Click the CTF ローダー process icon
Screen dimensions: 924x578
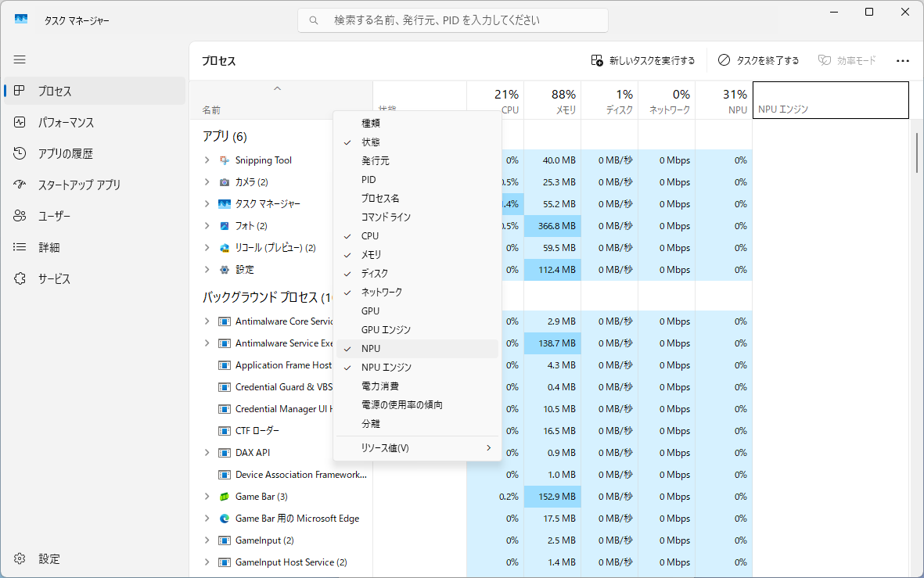tap(225, 431)
